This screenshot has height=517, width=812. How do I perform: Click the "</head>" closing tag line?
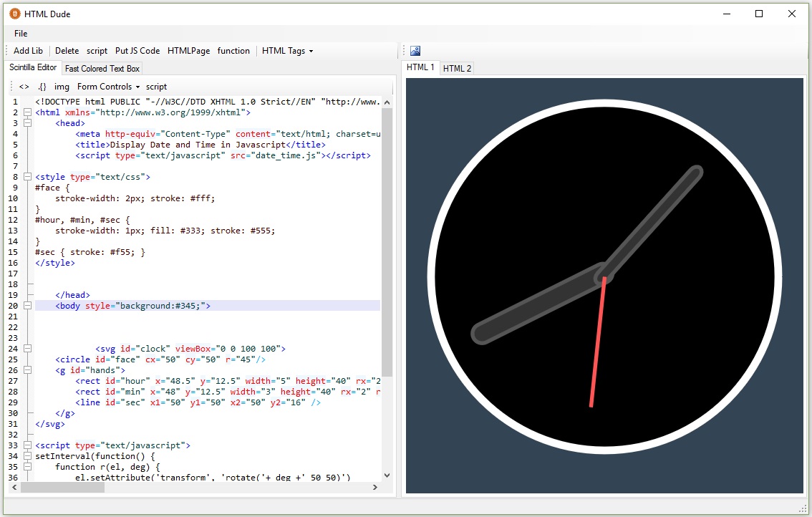pyautogui.click(x=72, y=295)
